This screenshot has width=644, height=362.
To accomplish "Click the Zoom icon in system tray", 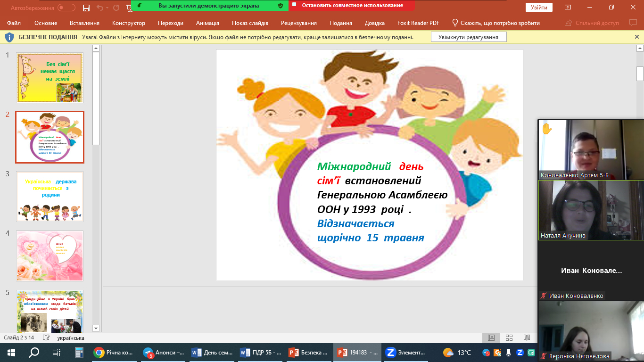I will tap(520, 353).
